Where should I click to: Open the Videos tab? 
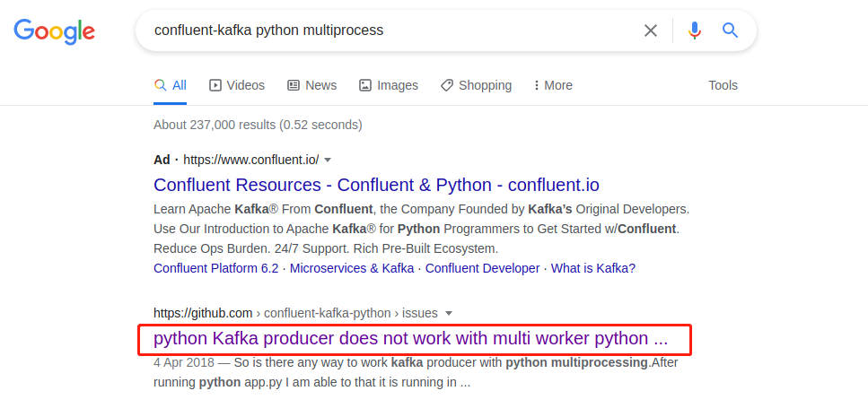point(237,85)
